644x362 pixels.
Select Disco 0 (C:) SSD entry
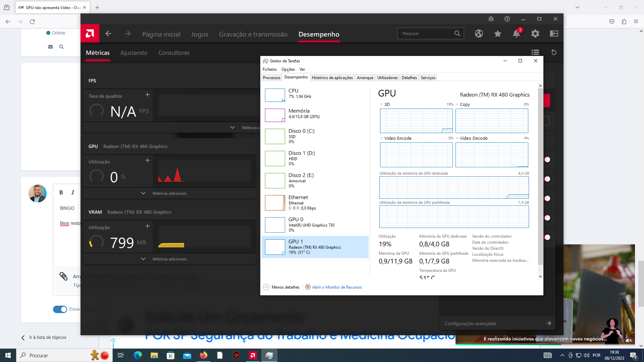click(x=315, y=136)
